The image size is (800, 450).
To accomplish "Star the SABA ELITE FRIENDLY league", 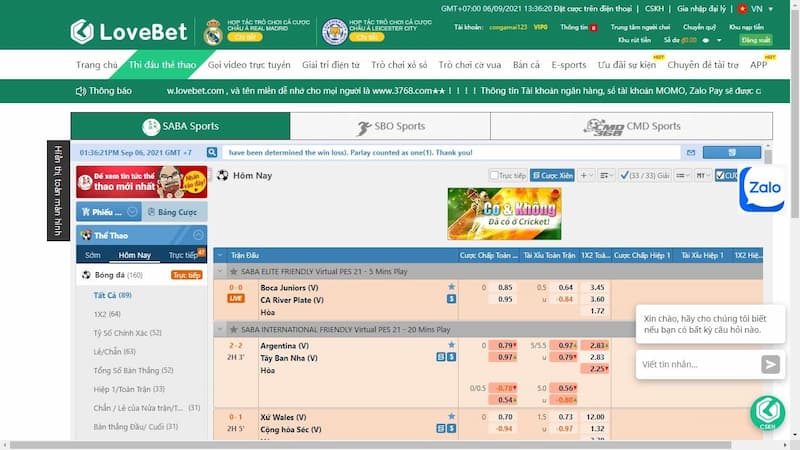I will 234,271.
